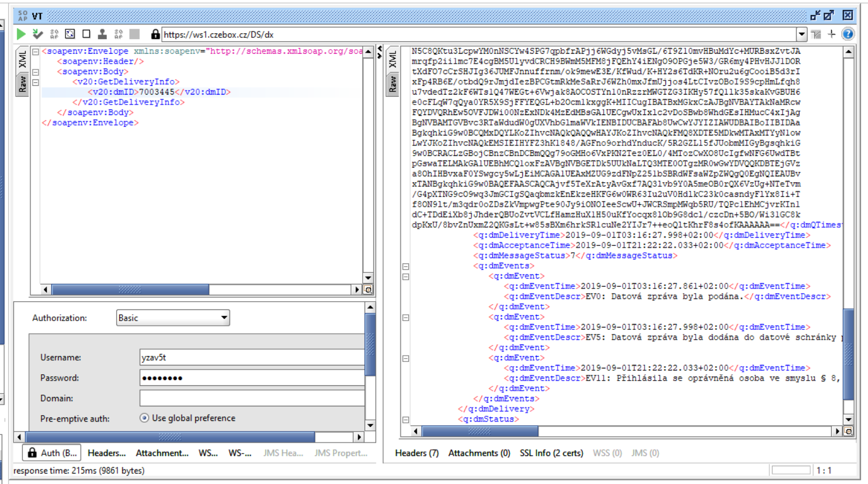The image size is (868, 484).
Task: Click the person-shaped toolbar icon
Action: tap(102, 34)
